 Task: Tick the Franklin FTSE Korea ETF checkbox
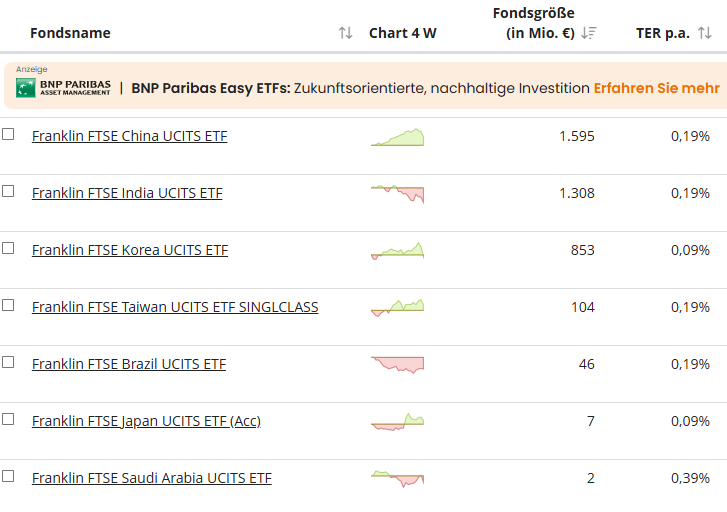pos(8,248)
